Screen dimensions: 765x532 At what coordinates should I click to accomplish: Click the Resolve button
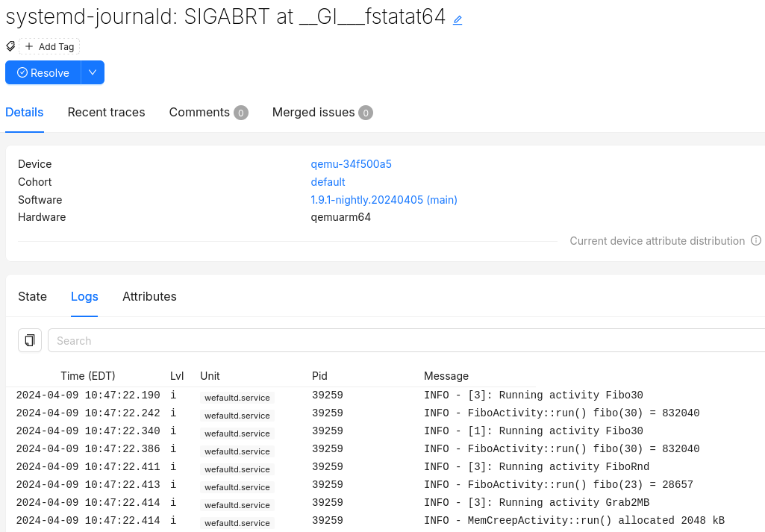pyautogui.click(x=43, y=72)
